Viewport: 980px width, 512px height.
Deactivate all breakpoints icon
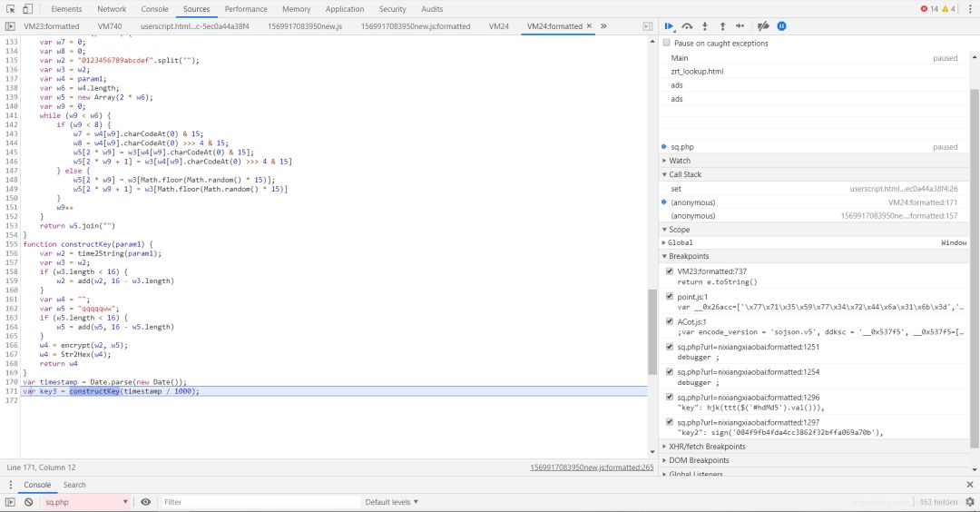(763, 26)
